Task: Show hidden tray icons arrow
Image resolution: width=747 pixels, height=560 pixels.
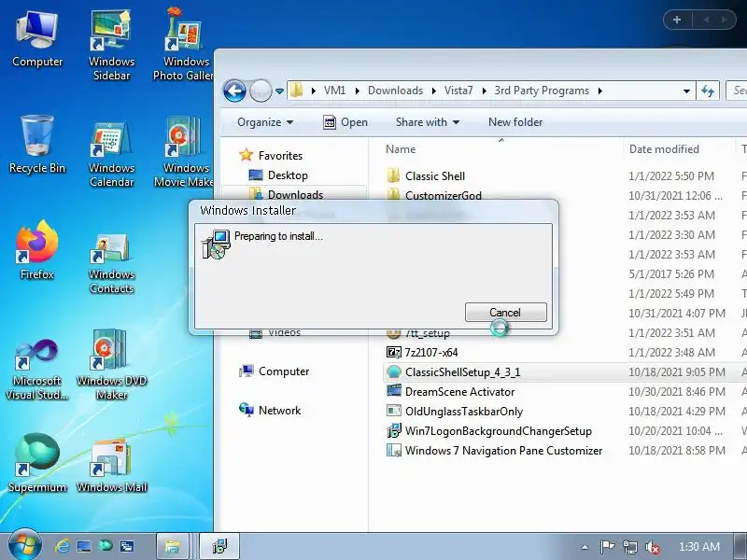Action: tap(585, 548)
